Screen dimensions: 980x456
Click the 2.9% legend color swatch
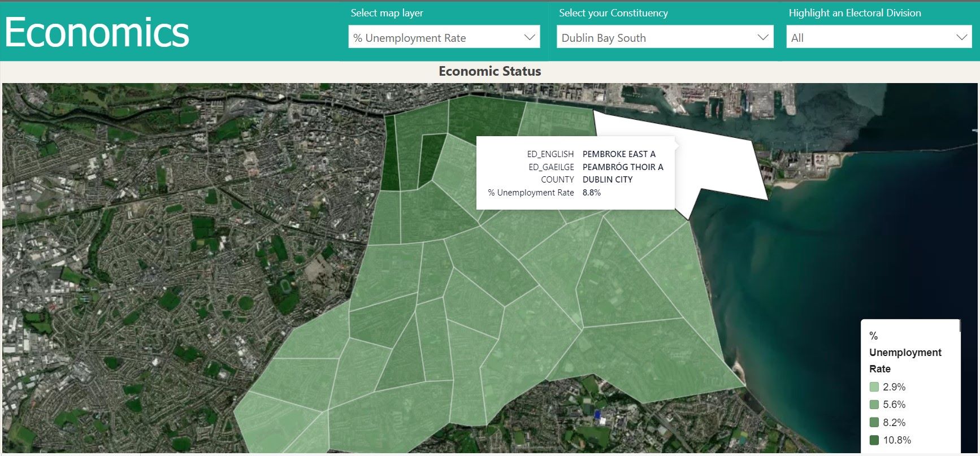point(874,387)
